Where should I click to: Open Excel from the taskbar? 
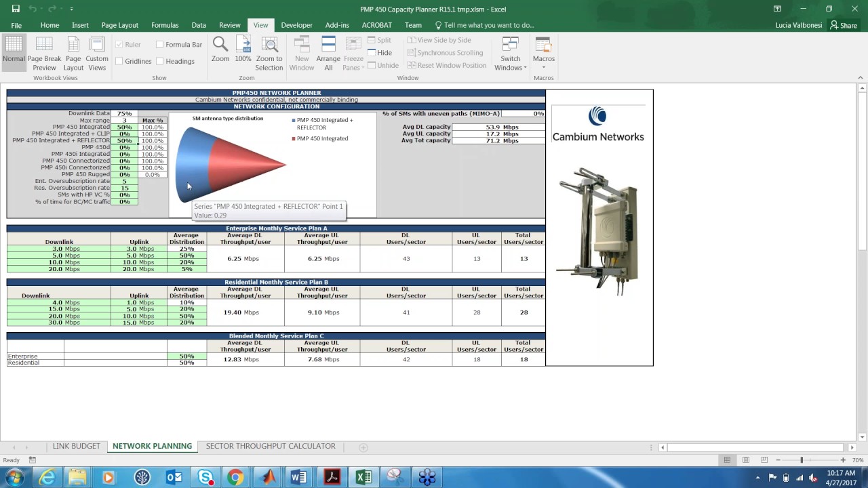363,477
